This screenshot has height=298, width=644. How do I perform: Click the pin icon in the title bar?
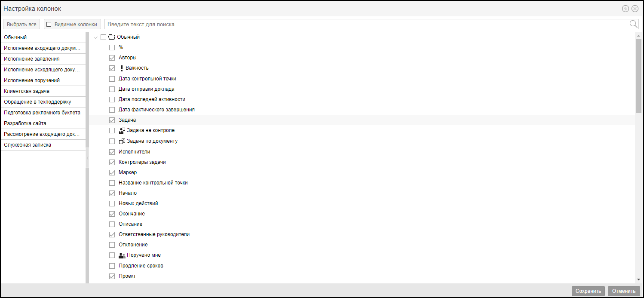[626, 9]
